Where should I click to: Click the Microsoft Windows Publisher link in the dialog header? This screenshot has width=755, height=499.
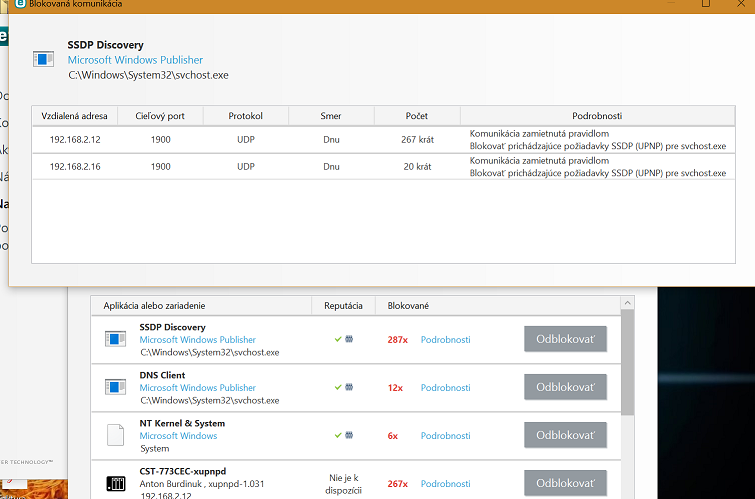135,60
